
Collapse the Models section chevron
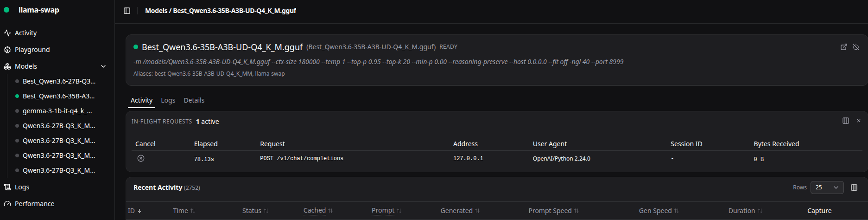(x=103, y=66)
